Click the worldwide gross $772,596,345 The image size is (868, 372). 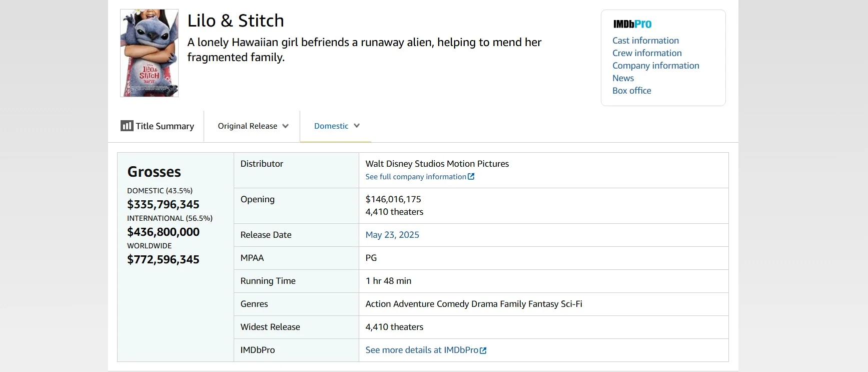(x=163, y=259)
